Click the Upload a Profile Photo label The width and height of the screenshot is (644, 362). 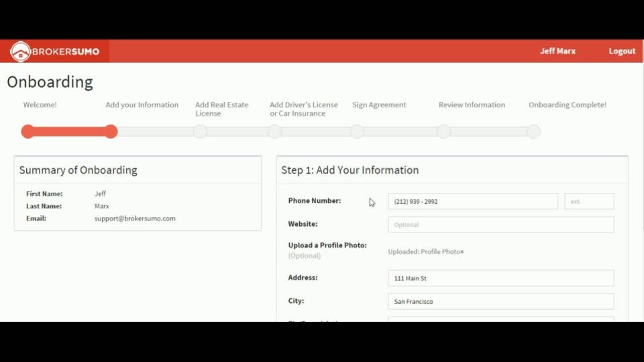coord(327,245)
